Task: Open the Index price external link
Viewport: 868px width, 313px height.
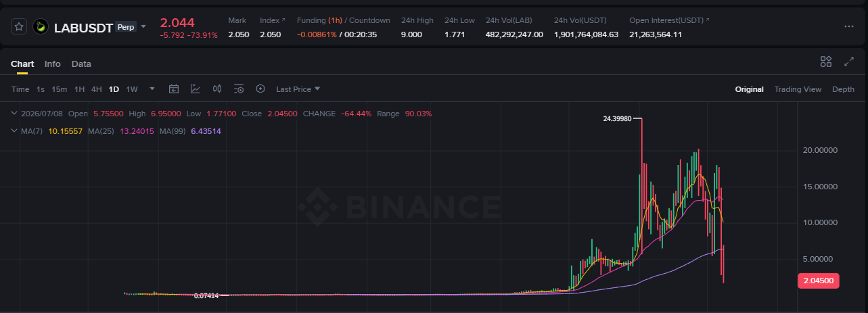Action: tap(273, 21)
